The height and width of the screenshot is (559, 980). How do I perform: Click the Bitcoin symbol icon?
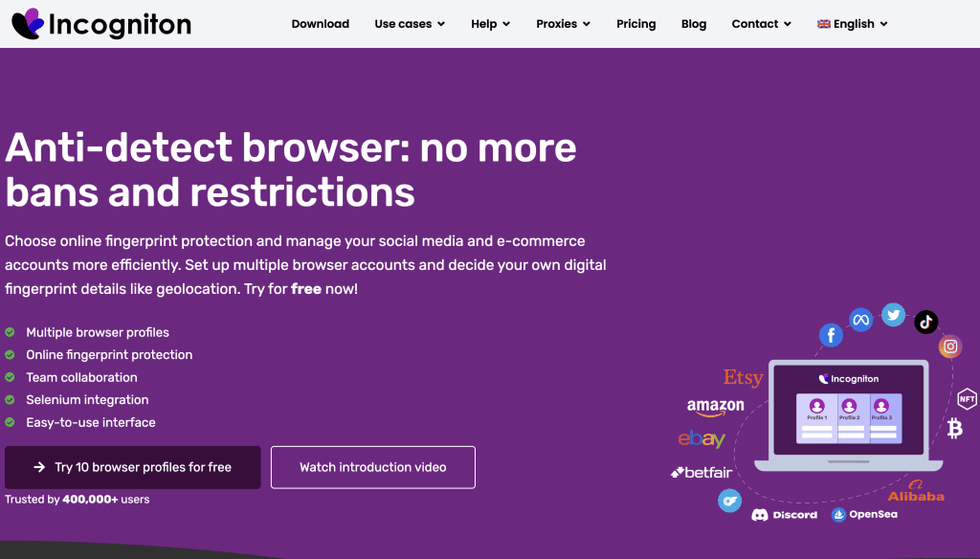pyautogui.click(x=954, y=428)
